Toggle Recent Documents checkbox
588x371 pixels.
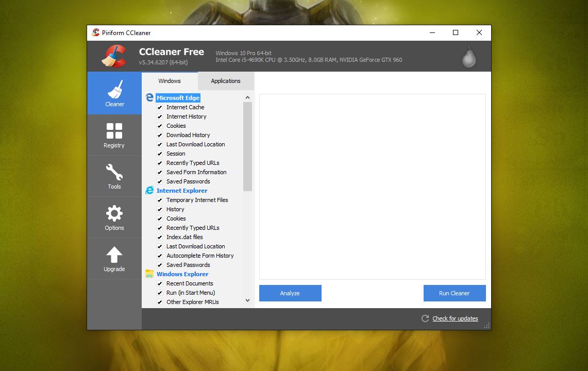click(160, 283)
